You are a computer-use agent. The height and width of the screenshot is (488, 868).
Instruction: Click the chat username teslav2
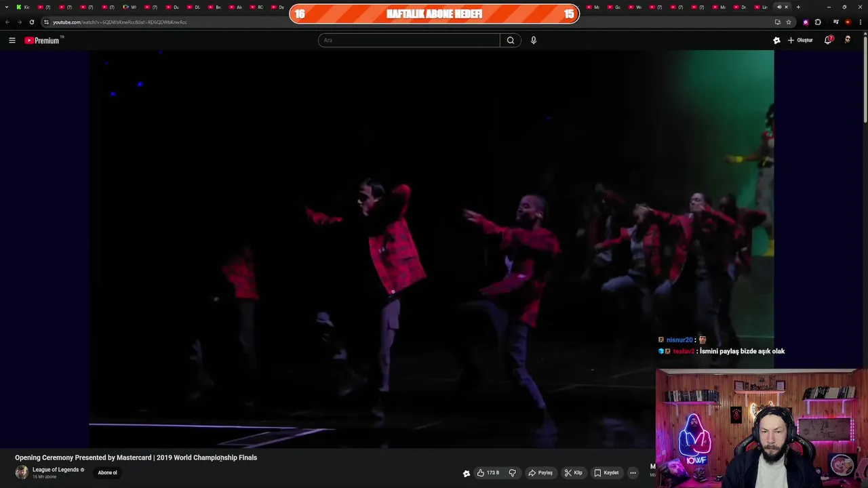tap(684, 351)
